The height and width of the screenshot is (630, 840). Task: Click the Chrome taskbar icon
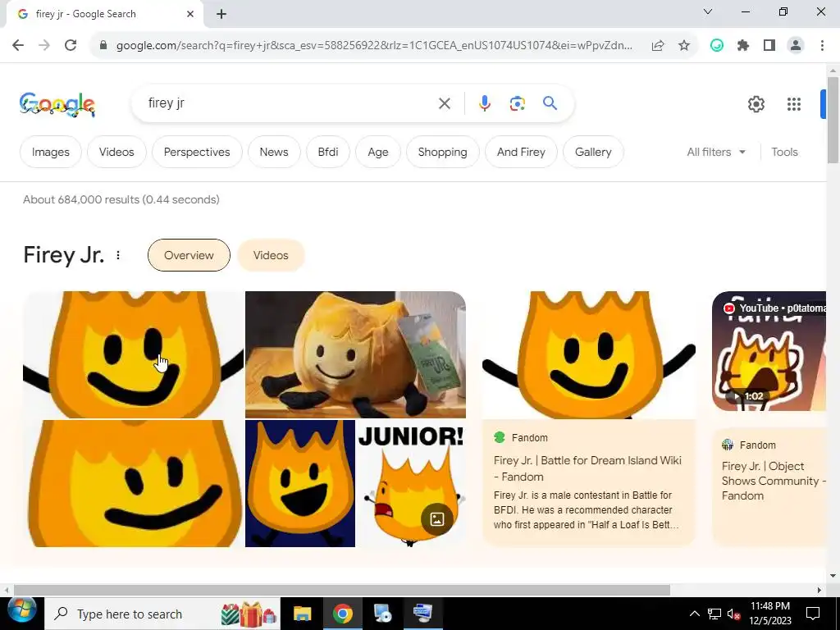(342, 614)
